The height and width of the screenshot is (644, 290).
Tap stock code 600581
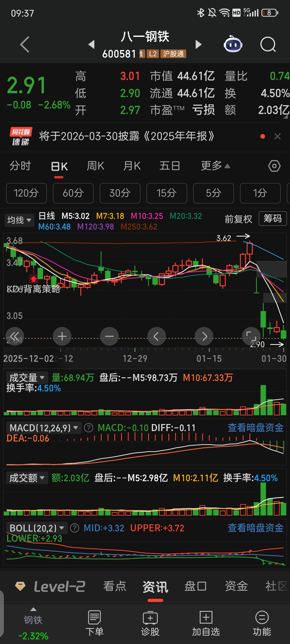click(119, 54)
